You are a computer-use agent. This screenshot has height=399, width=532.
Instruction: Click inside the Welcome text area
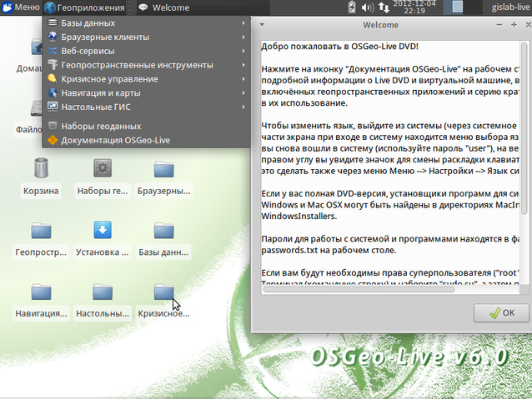pyautogui.click(x=390, y=162)
